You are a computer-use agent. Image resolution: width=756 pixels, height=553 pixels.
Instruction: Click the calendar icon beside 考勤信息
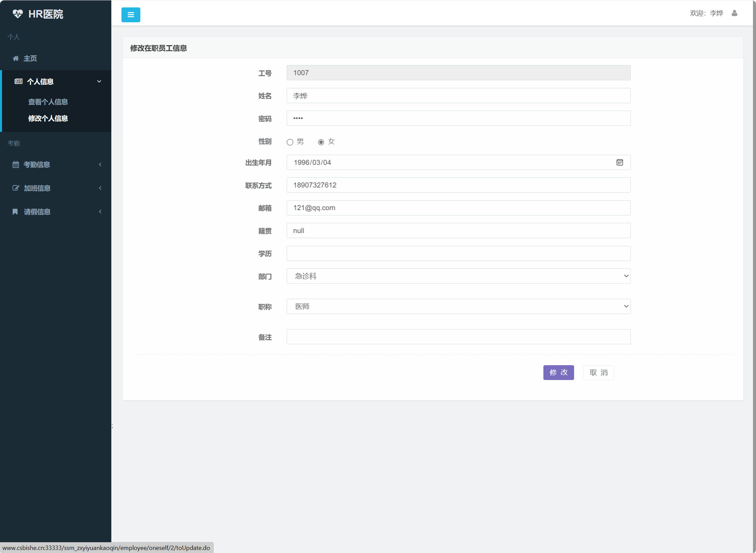16,165
